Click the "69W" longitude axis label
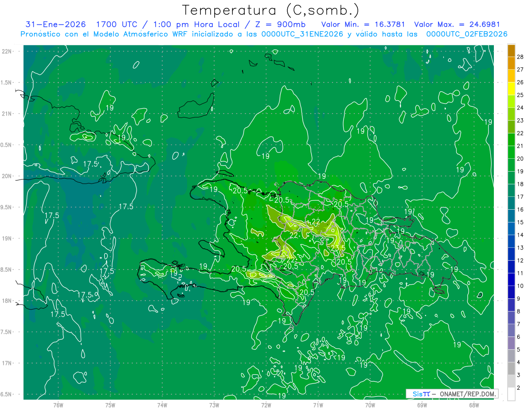Screen dimensions: 532x411 click(x=422, y=405)
